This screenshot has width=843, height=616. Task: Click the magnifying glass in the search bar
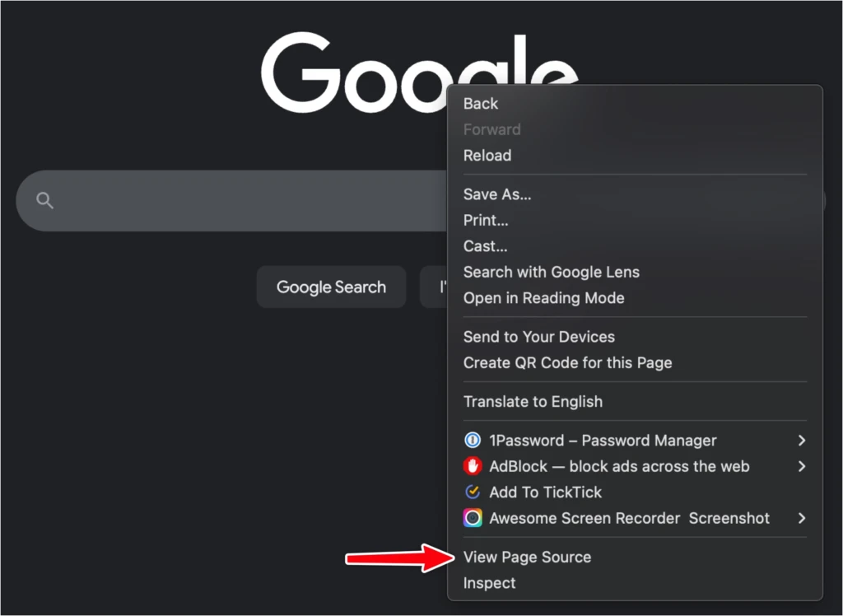44,200
